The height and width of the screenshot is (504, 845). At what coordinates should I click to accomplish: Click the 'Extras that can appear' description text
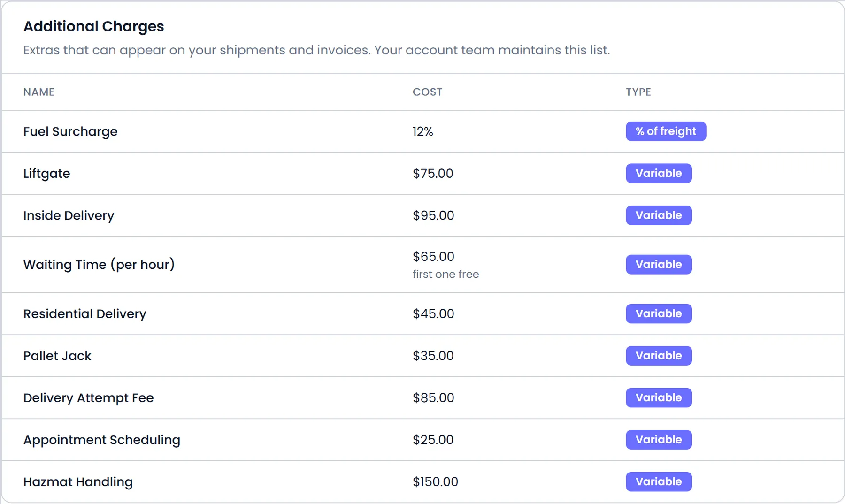[316, 50]
